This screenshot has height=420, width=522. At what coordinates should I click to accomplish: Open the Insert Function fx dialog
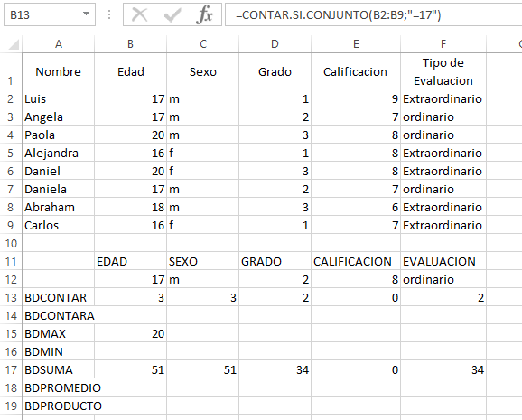coord(204,15)
